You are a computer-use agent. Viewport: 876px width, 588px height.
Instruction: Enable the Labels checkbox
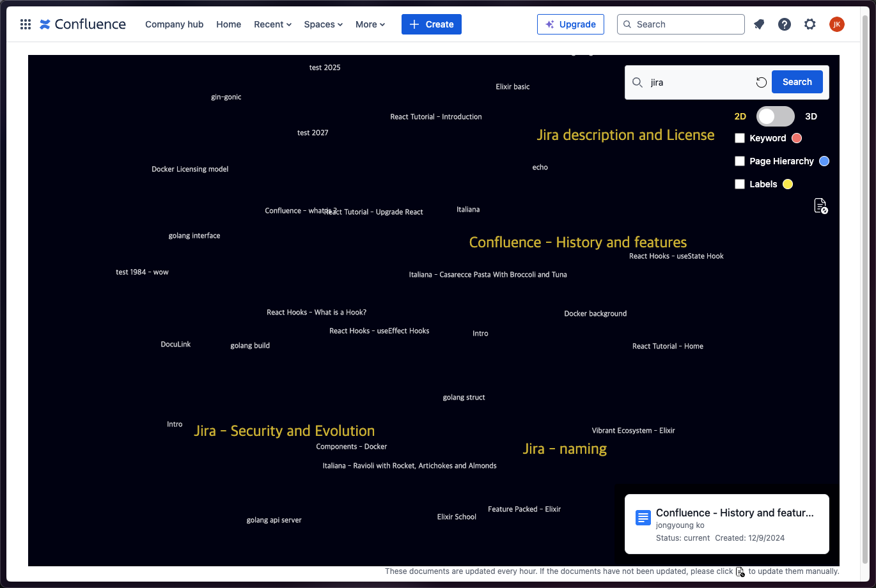(x=740, y=184)
